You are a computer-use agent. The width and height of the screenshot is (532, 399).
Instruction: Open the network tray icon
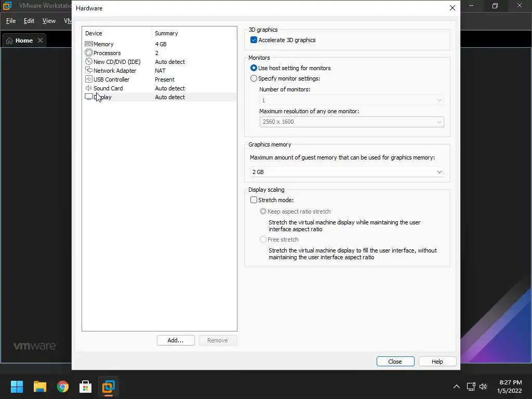point(471,387)
